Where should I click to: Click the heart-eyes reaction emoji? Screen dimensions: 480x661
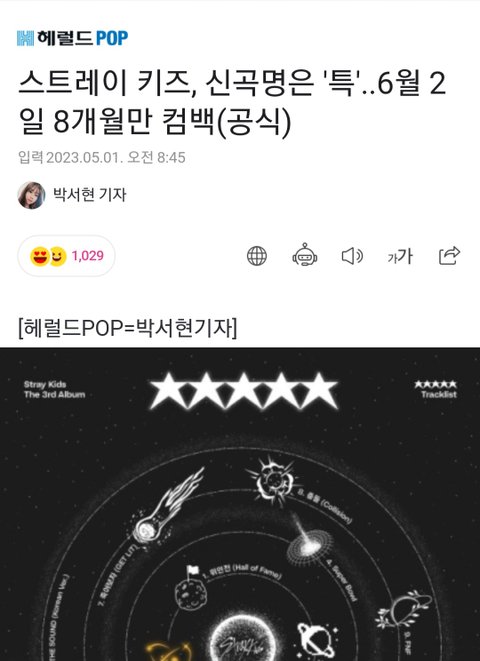pos(40,256)
